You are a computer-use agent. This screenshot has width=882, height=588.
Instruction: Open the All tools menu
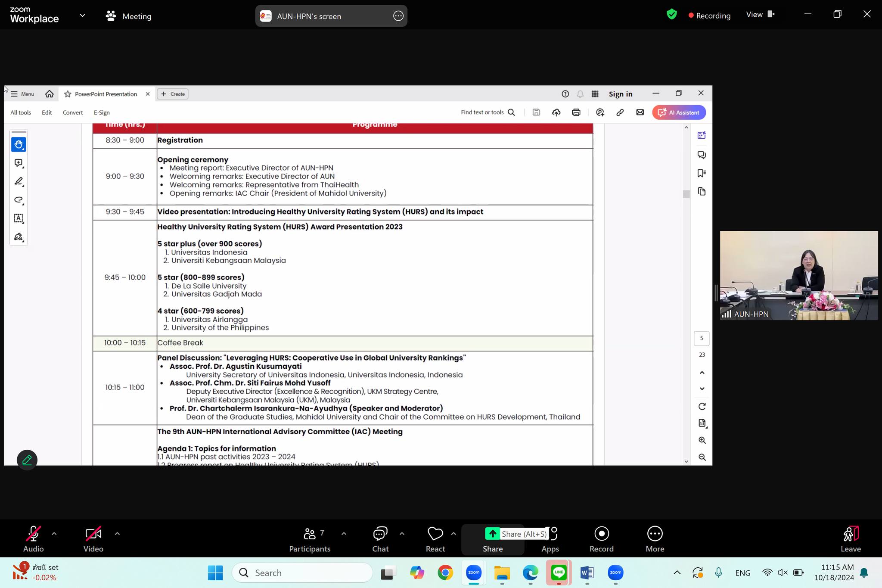coord(21,112)
